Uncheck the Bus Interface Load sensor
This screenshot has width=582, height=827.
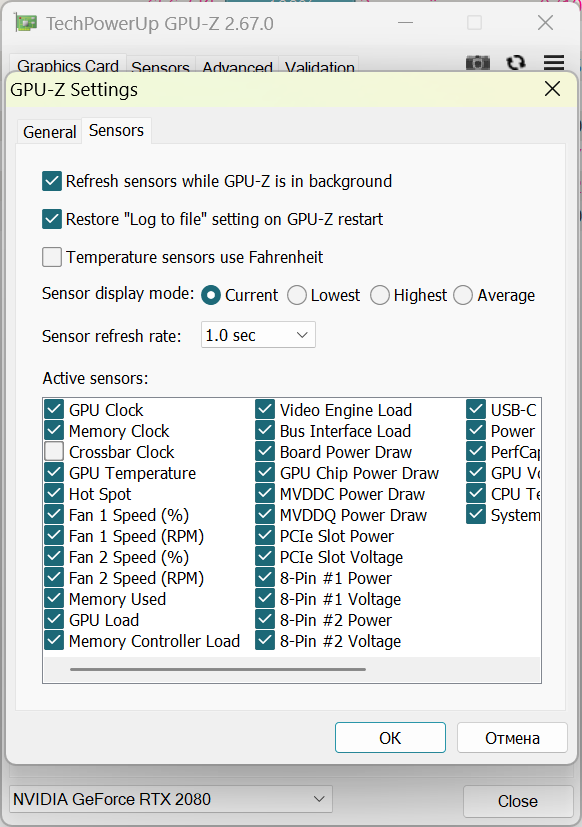click(265, 430)
